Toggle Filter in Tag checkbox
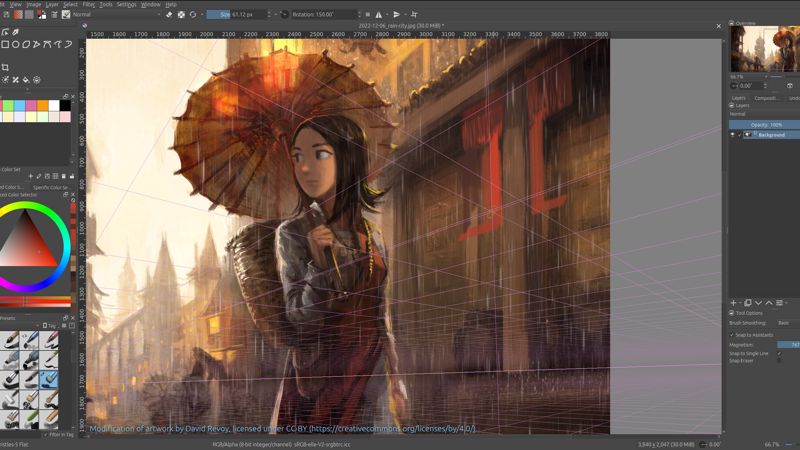The width and height of the screenshot is (800, 450). tap(45, 435)
